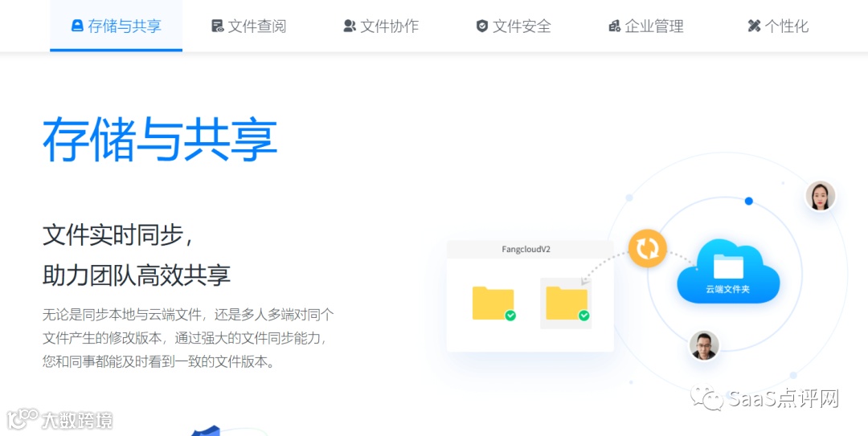Click the large 存储与共享 heading
Image resolution: width=868 pixels, height=436 pixels.
(160, 139)
